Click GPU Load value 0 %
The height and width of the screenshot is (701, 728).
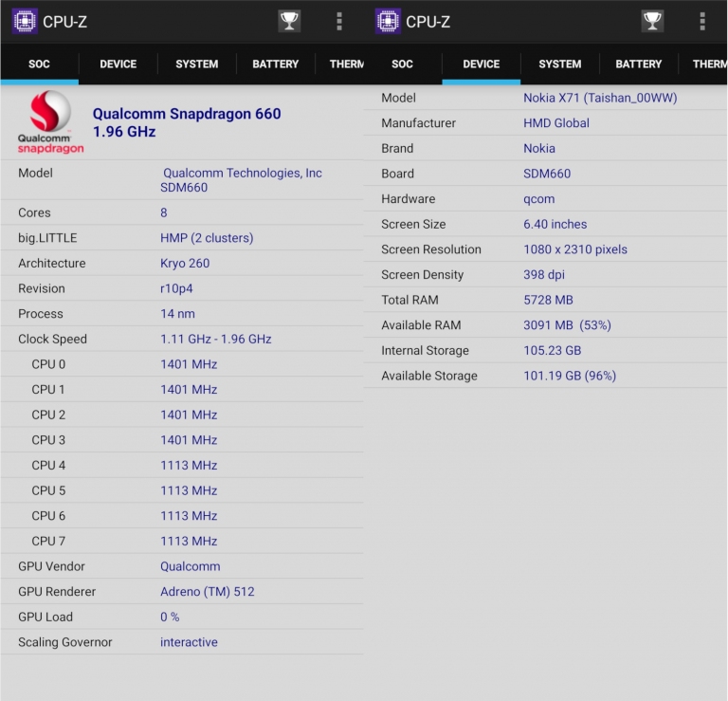(x=170, y=617)
